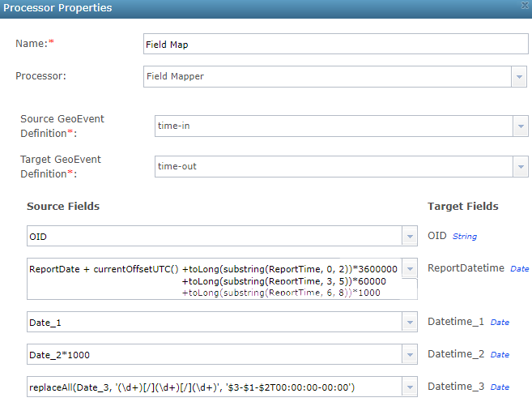Expand the Source GeoEvent Definition dropdown
Viewport: 532px width, 402px height.
click(x=521, y=126)
